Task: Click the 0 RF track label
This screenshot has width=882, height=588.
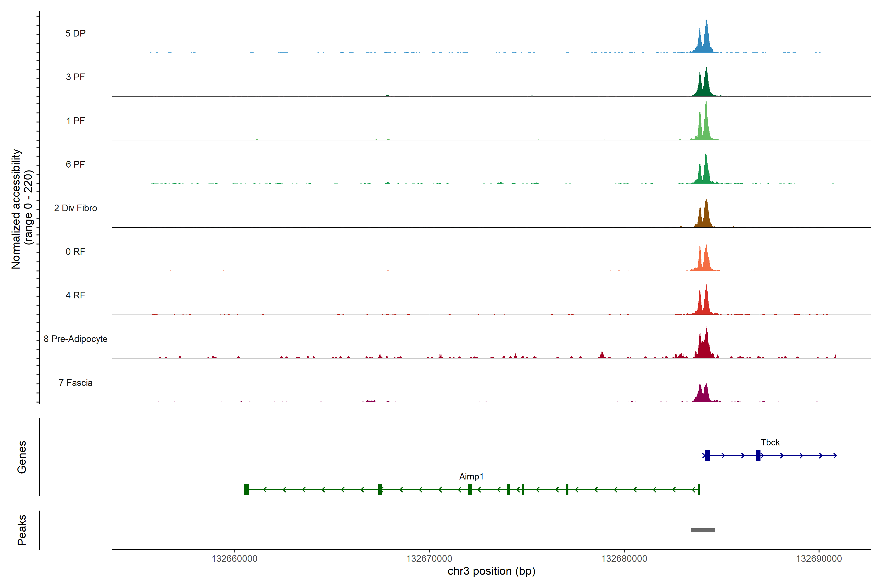Action: click(x=75, y=252)
